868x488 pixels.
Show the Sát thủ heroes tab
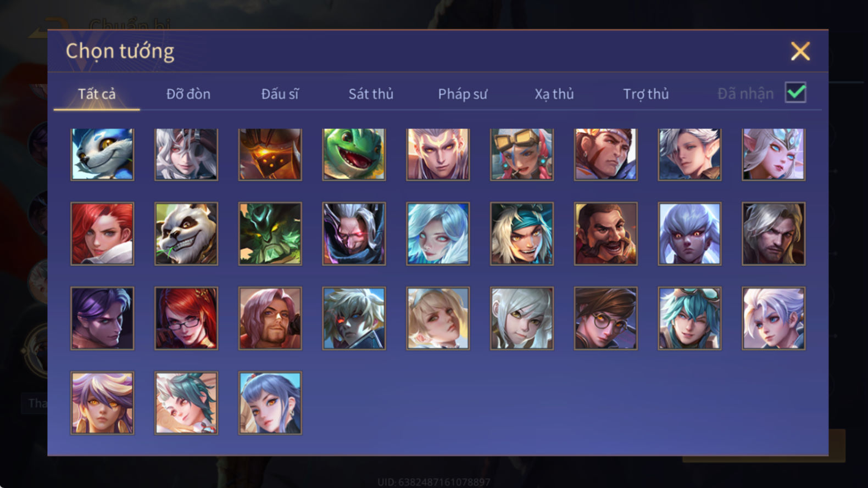pos(371,94)
